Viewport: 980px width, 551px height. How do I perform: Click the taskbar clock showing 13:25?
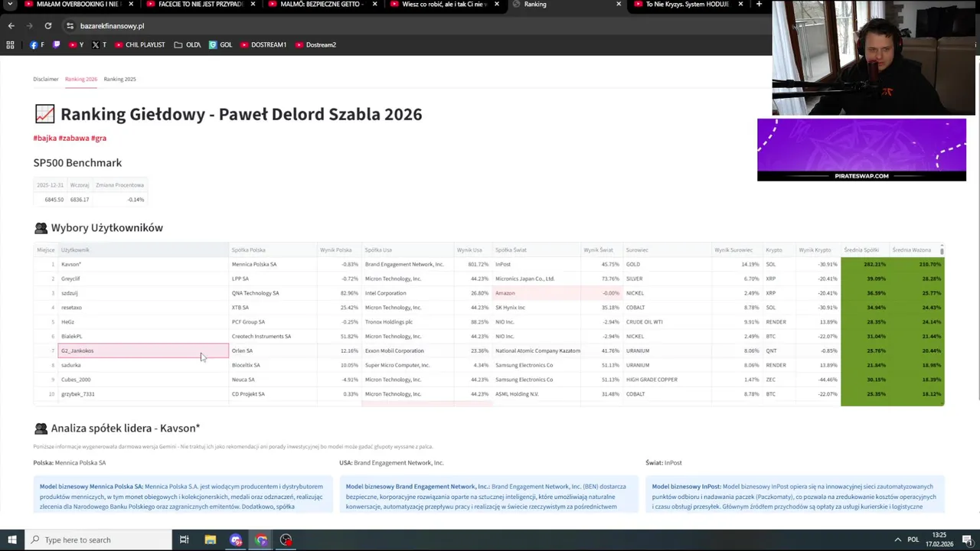(939, 540)
